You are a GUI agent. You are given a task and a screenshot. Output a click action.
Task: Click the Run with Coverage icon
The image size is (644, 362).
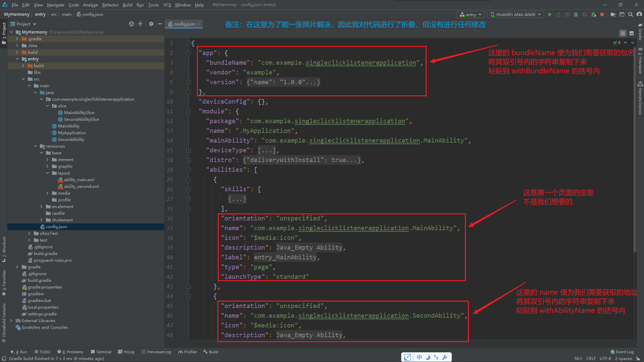point(585,14)
